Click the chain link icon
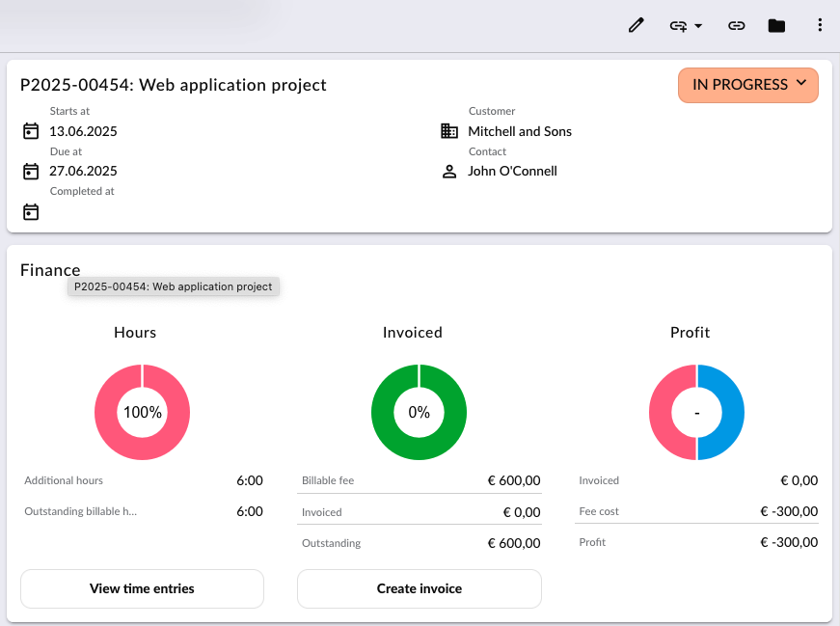This screenshot has width=840, height=626. 736,25
